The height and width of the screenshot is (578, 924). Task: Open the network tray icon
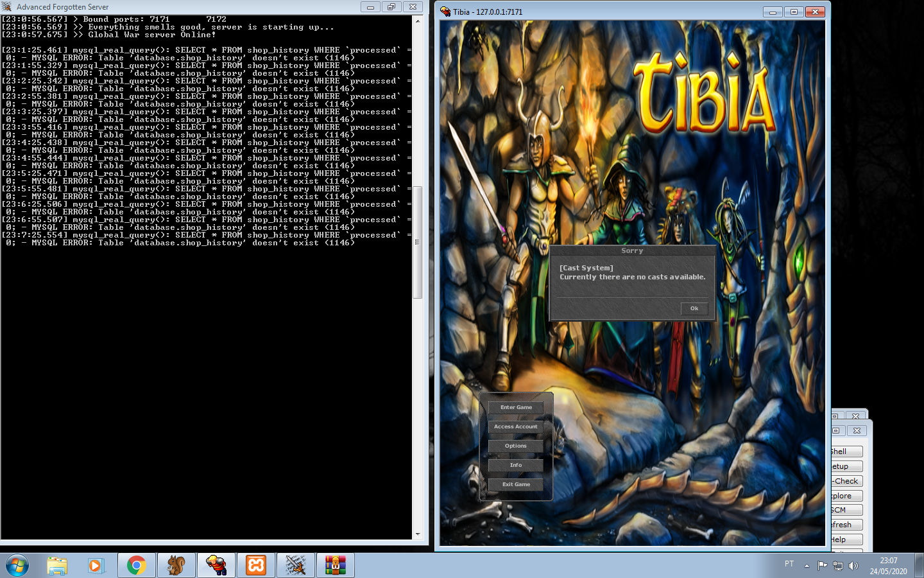point(837,566)
